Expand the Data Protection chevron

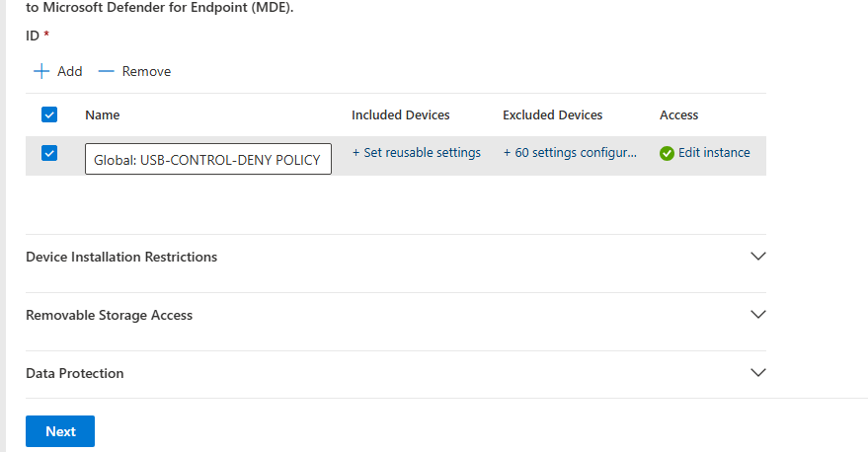[x=757, y=373]
